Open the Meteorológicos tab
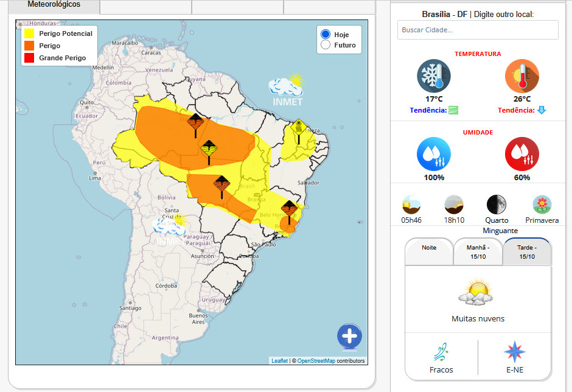This screenshot has width=572, height=392. pyautogui.click(x=54, y=5)
